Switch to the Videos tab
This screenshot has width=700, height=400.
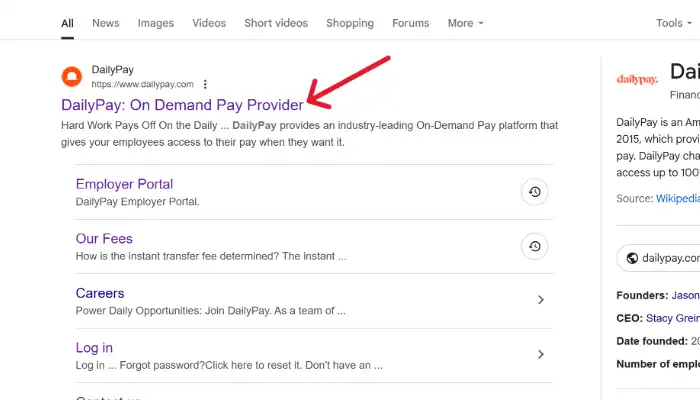point(209,23)
